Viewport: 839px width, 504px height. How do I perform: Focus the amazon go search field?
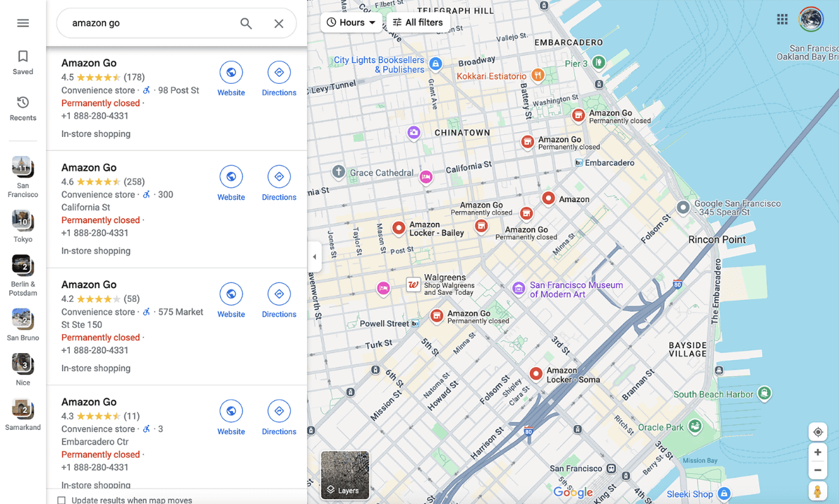pyautogui.click(x=150, y=23)
